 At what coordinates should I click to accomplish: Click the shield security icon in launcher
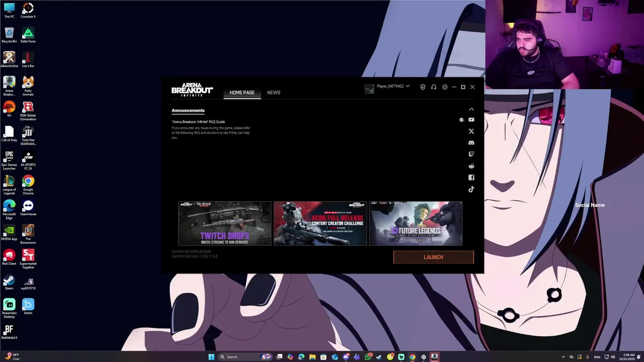tap(423, 87)
